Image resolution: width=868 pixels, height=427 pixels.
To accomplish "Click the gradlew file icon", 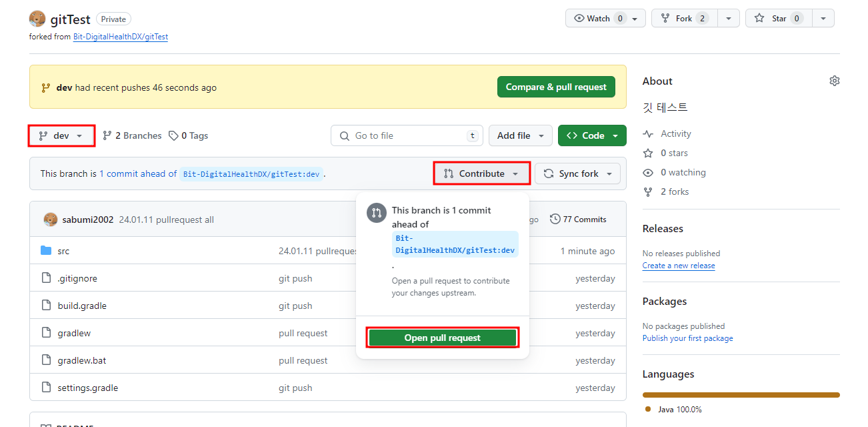I will tap(46, 333).
